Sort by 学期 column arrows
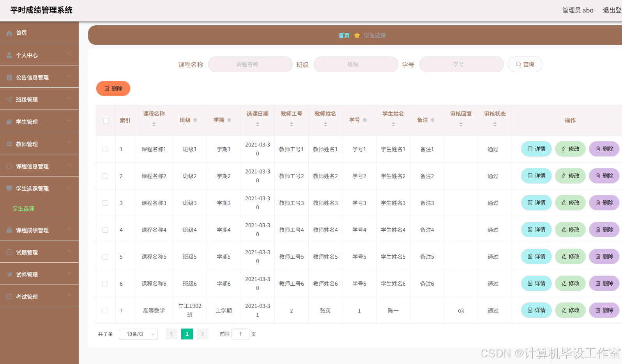This screenshot has width=622, height=364. (229, 120)
